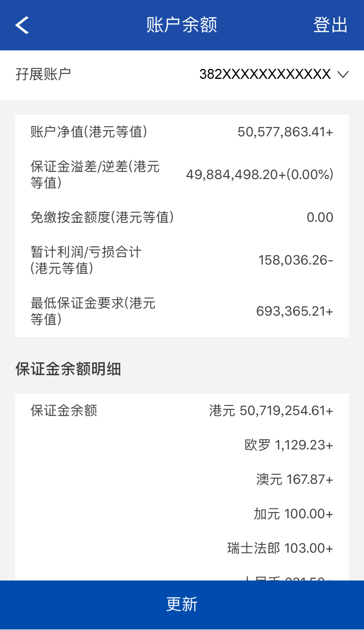Tap the 更新 refresh button

[182, 604]
